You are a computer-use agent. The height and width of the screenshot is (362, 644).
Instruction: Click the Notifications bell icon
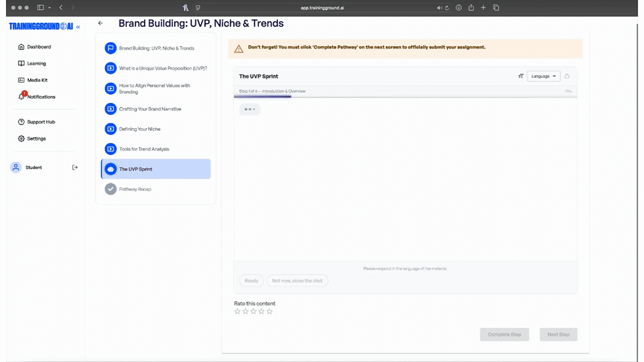21,97
